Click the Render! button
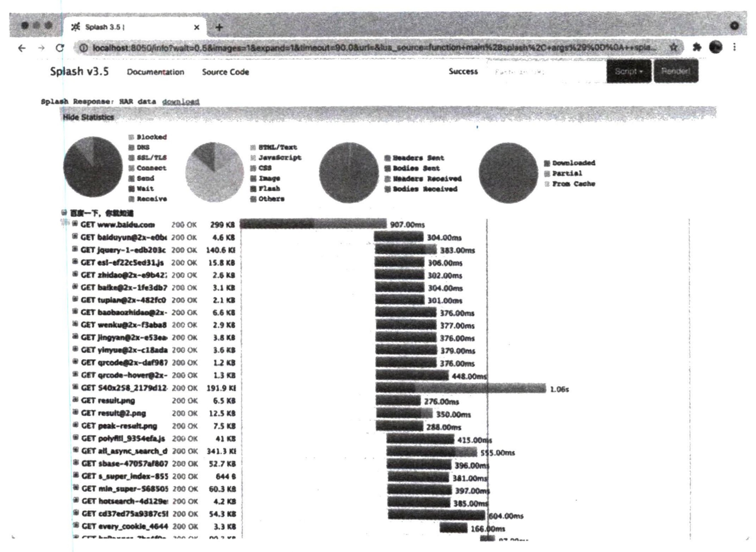Image resolution: width=756 pixels, height=552 pixels. [x=676, y=71]
